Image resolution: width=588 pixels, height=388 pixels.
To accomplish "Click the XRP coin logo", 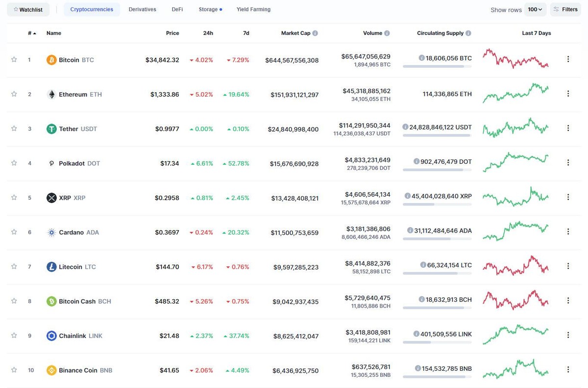I will pos(51,198).
